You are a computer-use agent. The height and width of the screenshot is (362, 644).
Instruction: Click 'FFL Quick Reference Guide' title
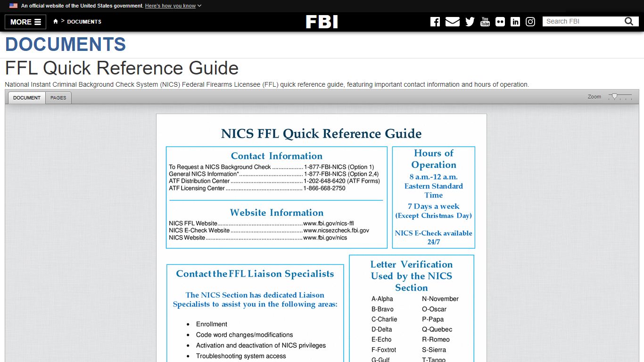pyautogui.click(x=122, y=68)
